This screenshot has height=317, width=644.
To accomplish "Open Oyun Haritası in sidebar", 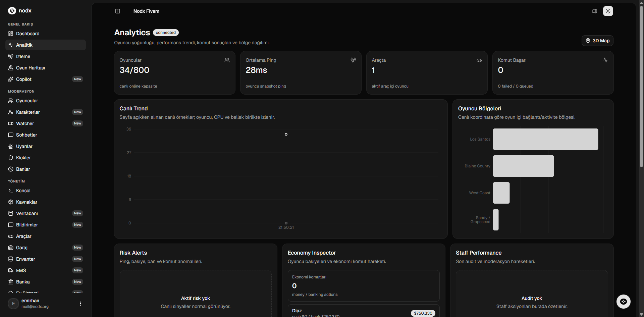I will (46, 68).
